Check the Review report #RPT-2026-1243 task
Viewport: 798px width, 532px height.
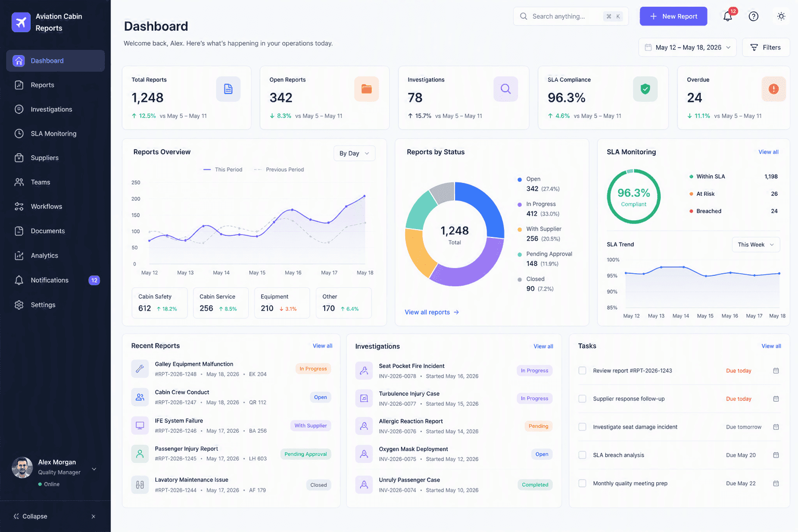(582, 371)
